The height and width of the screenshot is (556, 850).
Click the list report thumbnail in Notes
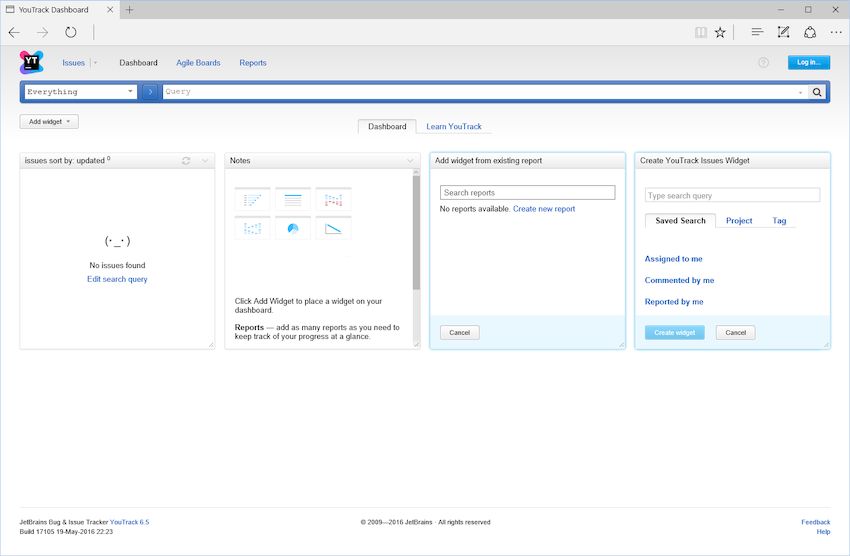(293, 200)
